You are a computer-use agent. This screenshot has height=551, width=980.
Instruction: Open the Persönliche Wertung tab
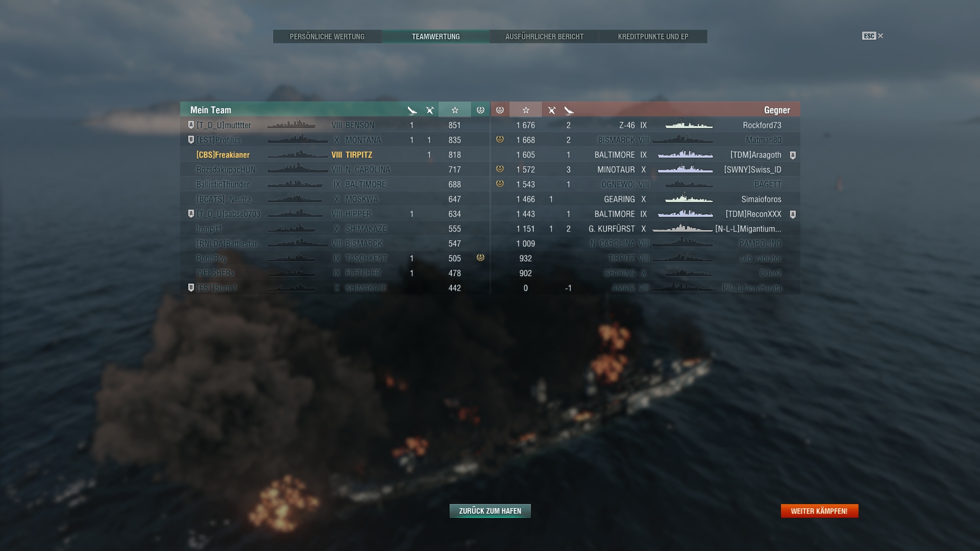pos(327,37)
